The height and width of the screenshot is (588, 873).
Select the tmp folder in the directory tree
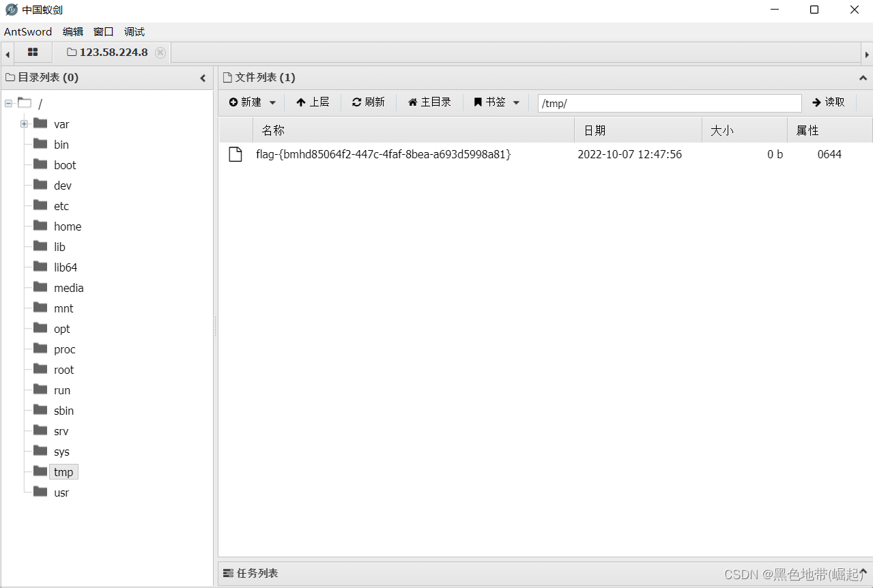click(x=63, y=471)
